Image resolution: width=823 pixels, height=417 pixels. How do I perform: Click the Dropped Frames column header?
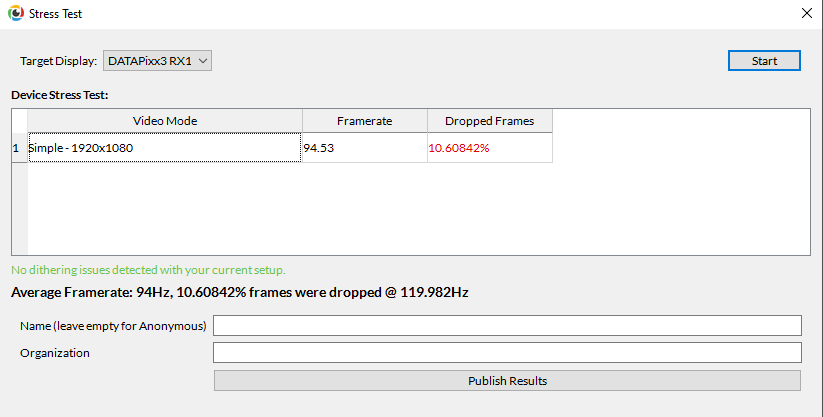(x=490, y=121)
